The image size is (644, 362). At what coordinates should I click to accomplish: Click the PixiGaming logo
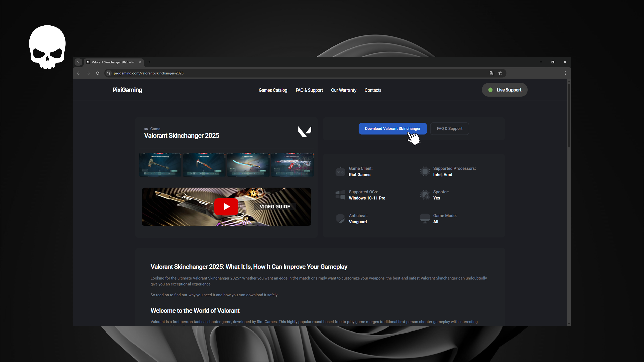127,90
